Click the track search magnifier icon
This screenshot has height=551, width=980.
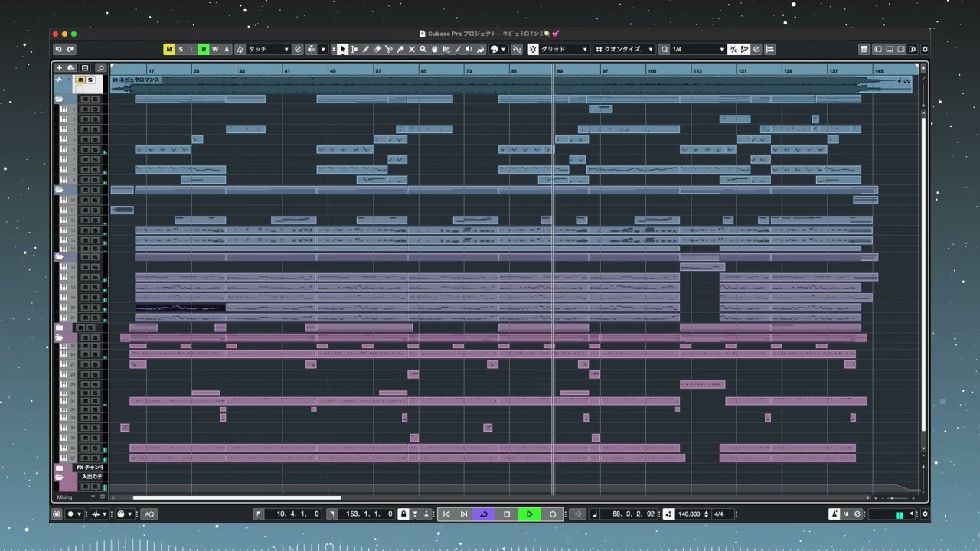100,68
